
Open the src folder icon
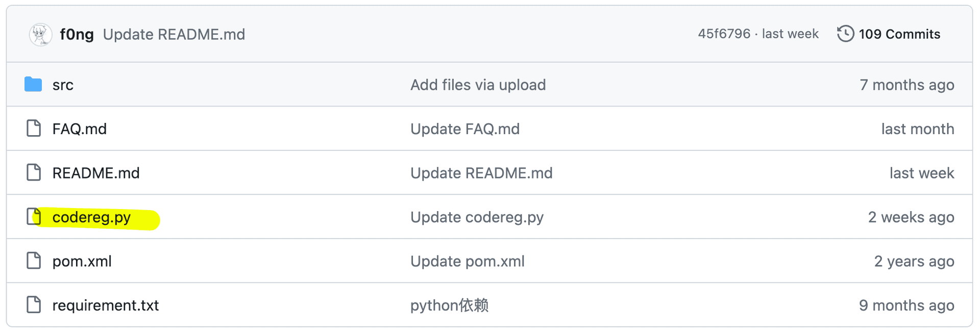tap(33, 84)
